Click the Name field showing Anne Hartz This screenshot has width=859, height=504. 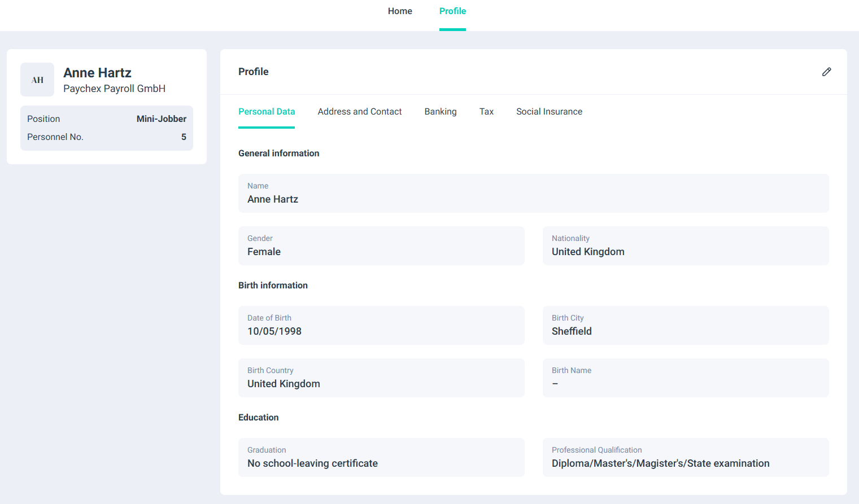point(533,194)
